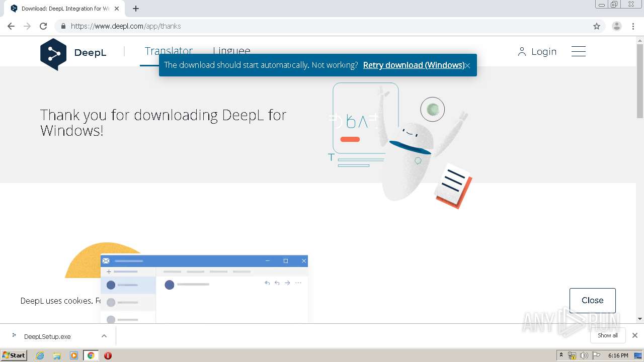Go back with the browser back arrow
The width and height of the screenshot is (644, 362).
tap(11, 26)
